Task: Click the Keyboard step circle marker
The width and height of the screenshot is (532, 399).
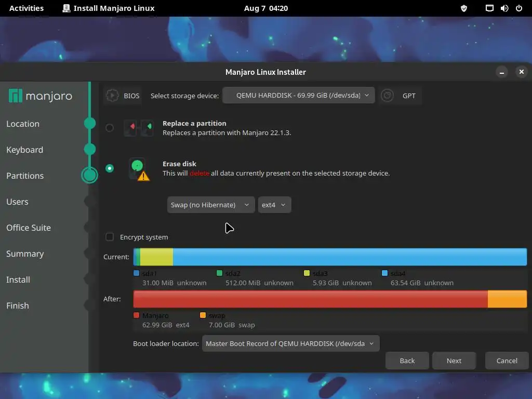Action: pos(90,149)
